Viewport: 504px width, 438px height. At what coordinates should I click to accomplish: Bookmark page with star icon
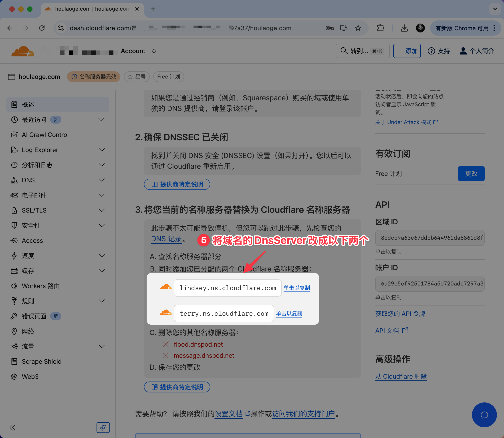click(x=358, y=28)
